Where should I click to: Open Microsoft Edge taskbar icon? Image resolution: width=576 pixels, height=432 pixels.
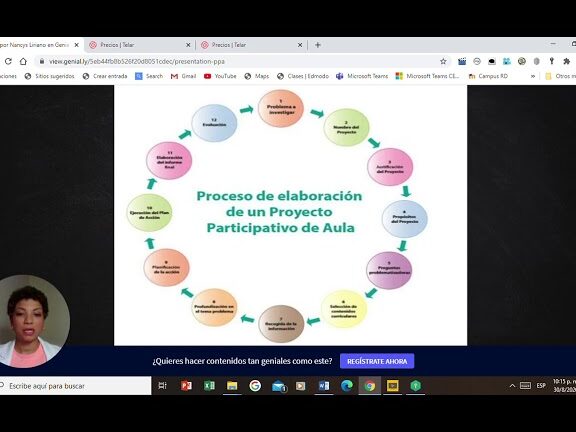(347, 386)
